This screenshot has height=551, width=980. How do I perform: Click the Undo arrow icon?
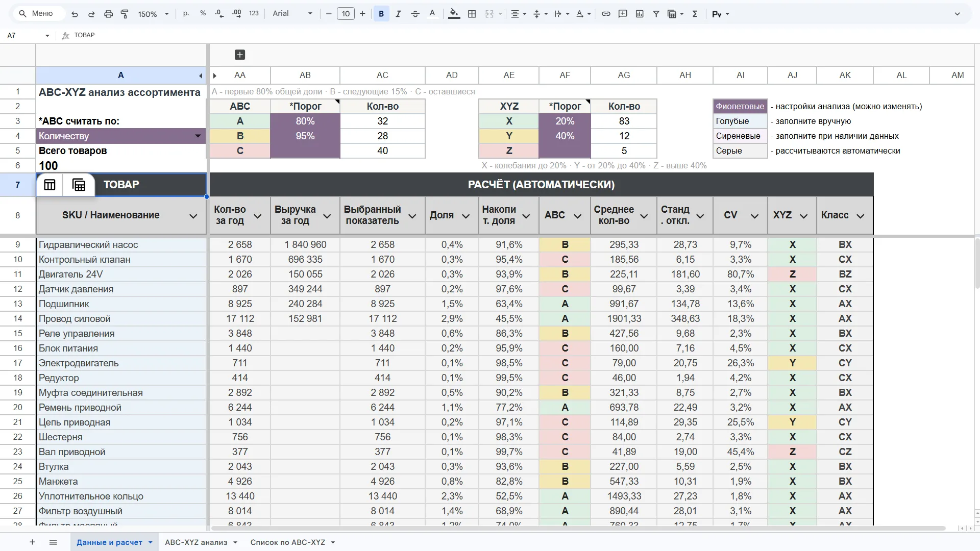pyautogui.click(x=75, y=14)
